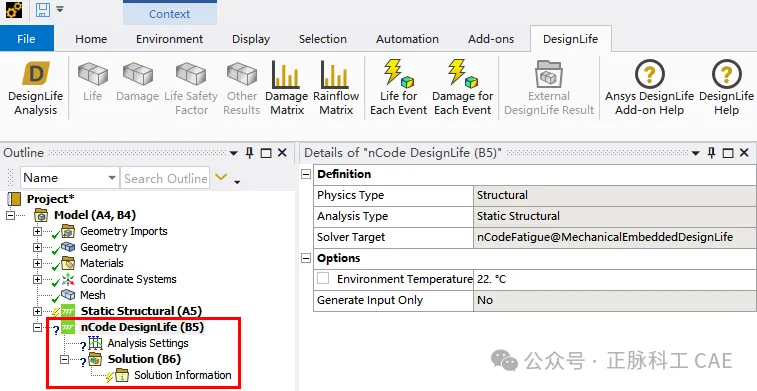Open the File menu
Screen dimensions: 757x391
(27, 39)
